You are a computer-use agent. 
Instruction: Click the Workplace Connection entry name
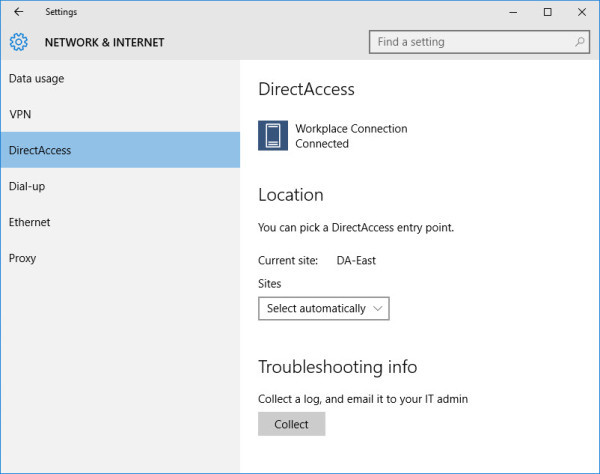tap(351, 129)
